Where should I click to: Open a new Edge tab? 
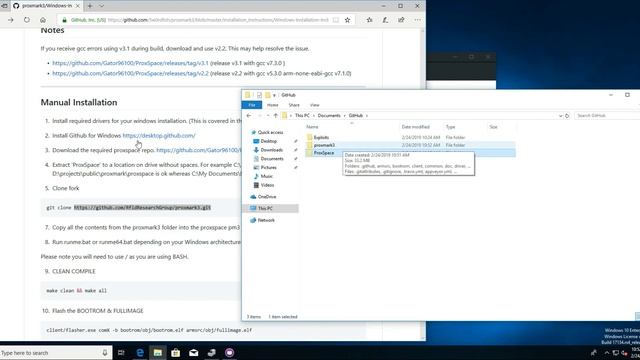90,6
